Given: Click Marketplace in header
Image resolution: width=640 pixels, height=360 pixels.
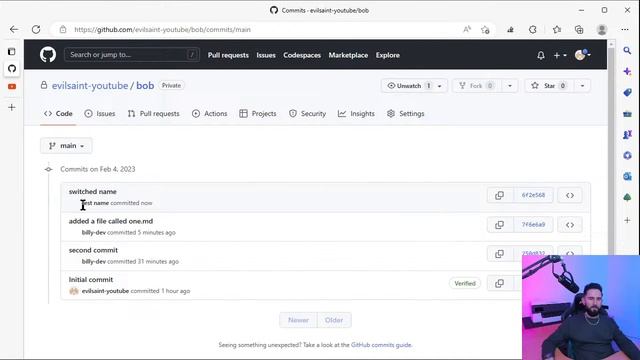Looking at the screenshot, I should pyautogui.click(x=348, y=55).
